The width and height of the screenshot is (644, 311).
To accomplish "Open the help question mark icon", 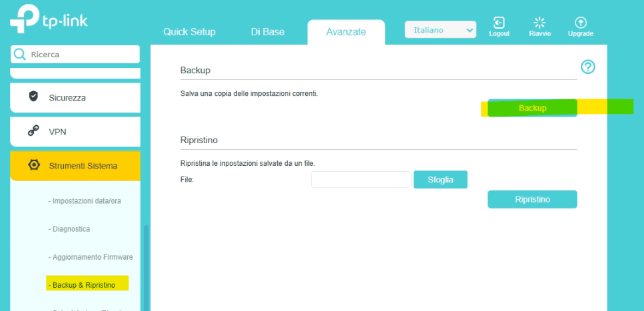I will [587, 67].
